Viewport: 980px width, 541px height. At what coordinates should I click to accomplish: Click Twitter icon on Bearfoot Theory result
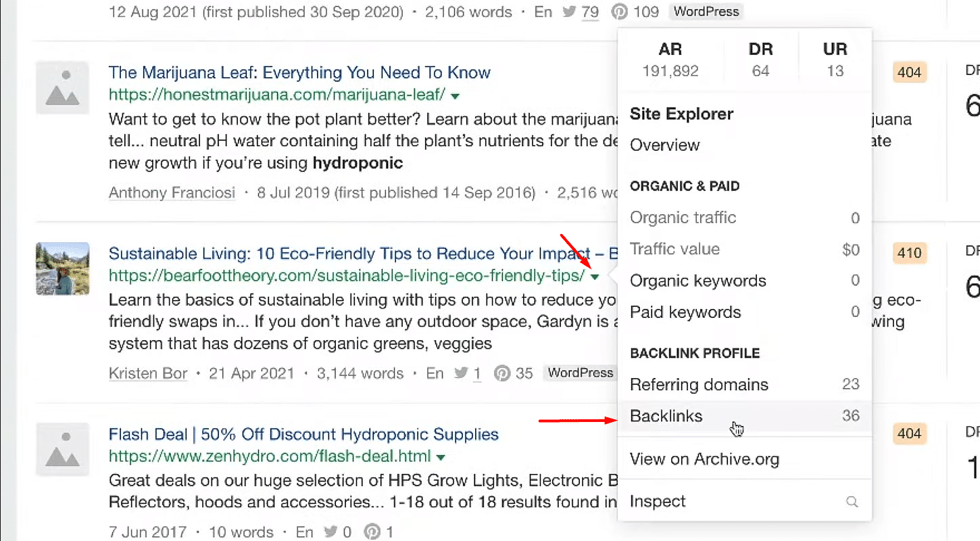pyautogui.click(x=462, y=373)
